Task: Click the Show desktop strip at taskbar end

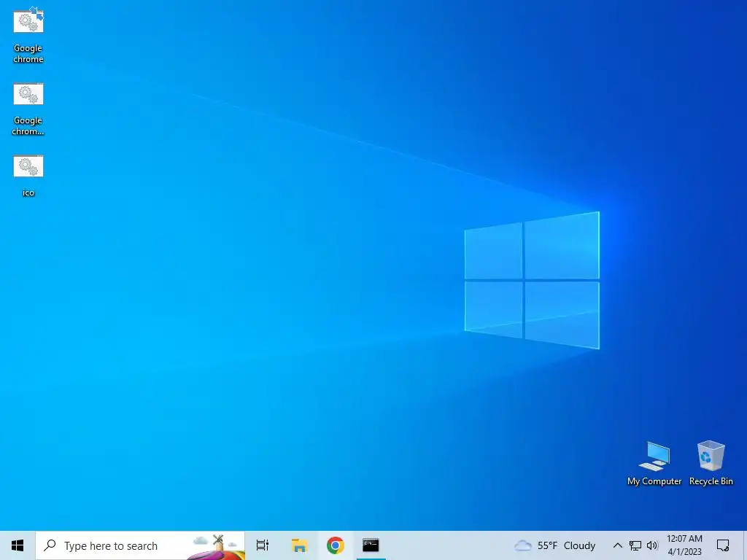Action: pos(745,545)
